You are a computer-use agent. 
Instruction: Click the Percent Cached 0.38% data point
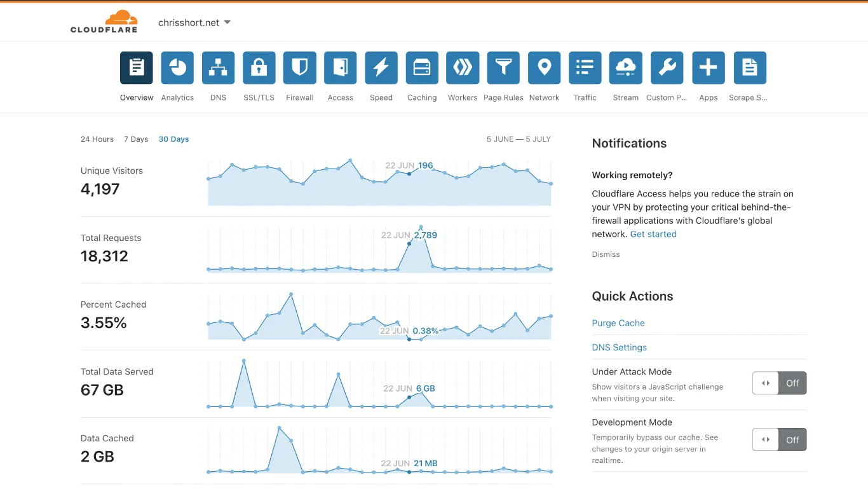[x=409, y=339]
